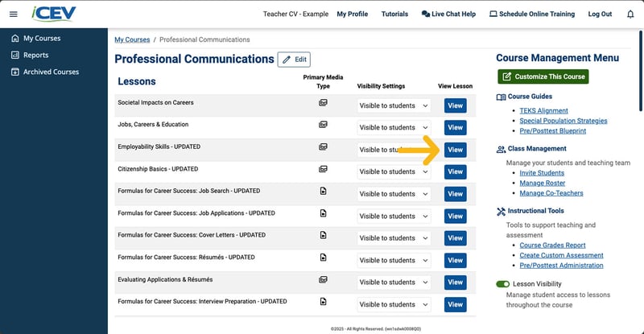View the Citizenship Basics lesson

tap(455, 171)
